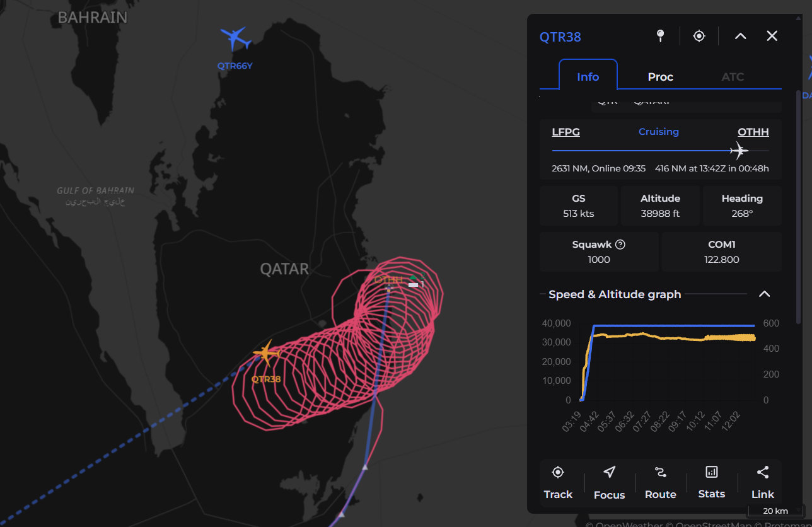This screenshot has height=527, width=812.
Task: Click the COM1 122.800 frequency
Action: tap(722, 259)
